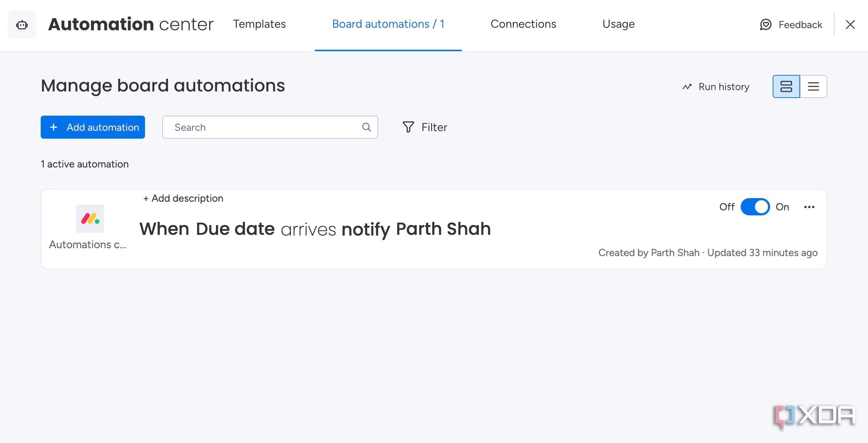Open Run history
The width and height of the screenshot is (868, 443).
click(x=716, y=86)
